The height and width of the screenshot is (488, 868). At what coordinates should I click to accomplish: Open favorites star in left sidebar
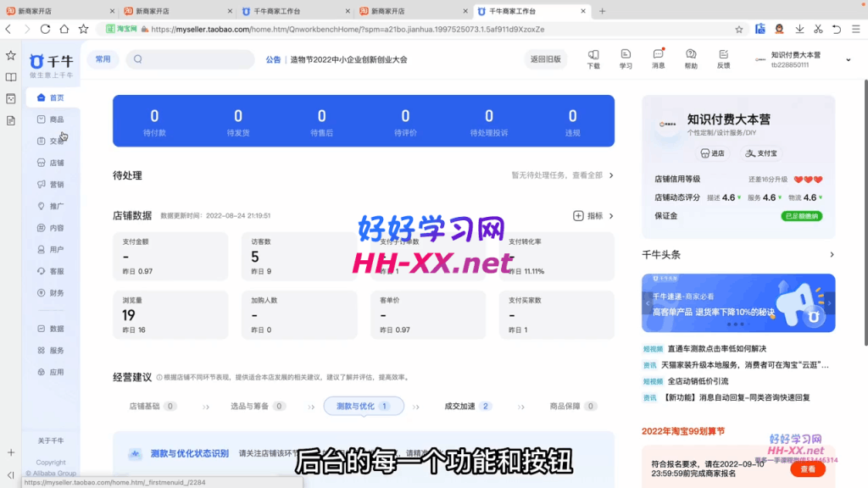(11, 55)
